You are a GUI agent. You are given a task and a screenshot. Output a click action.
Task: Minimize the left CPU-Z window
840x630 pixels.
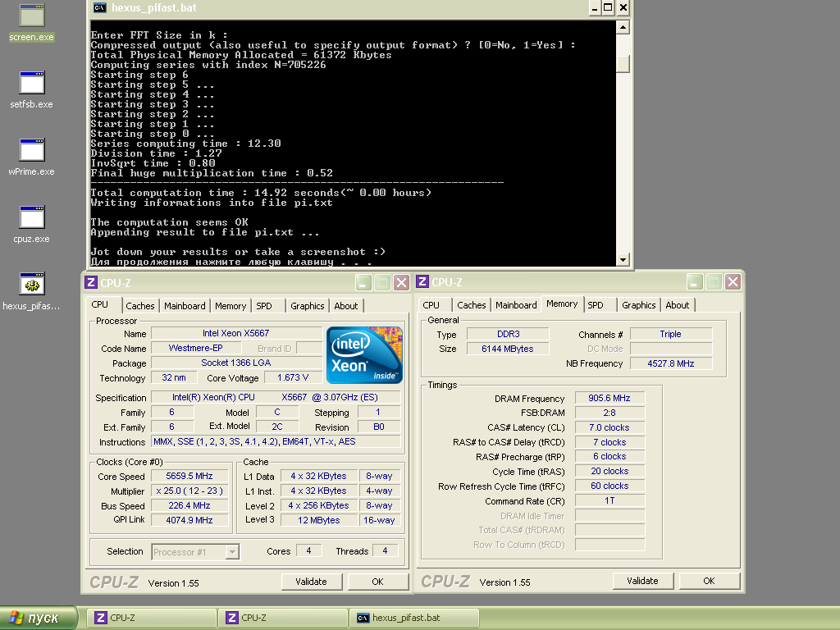363,282
